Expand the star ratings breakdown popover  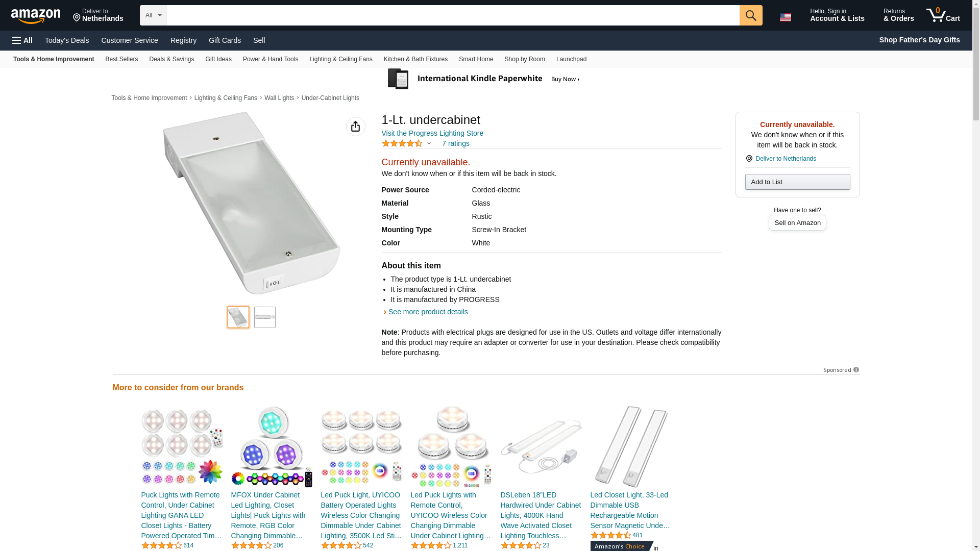pyautogui.click(x=429, y=143)
